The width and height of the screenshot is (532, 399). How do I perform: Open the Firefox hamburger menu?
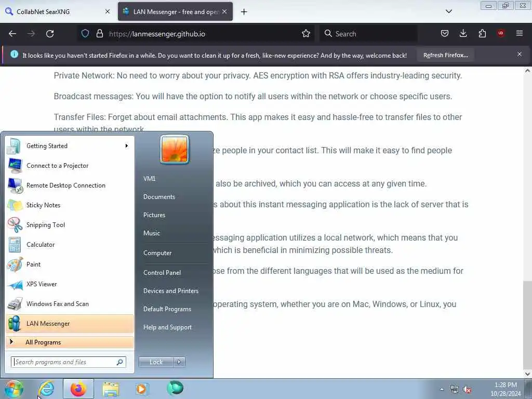point(520,33)
